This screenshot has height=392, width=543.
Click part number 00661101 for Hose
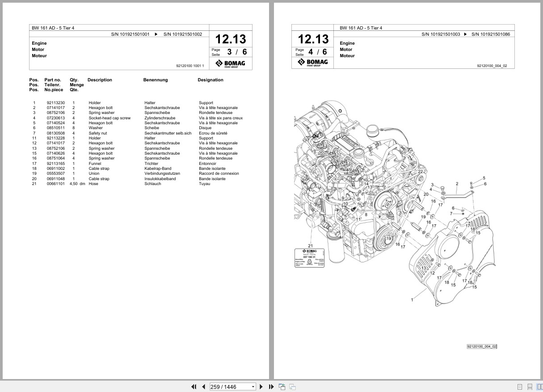tap(55, 184)
